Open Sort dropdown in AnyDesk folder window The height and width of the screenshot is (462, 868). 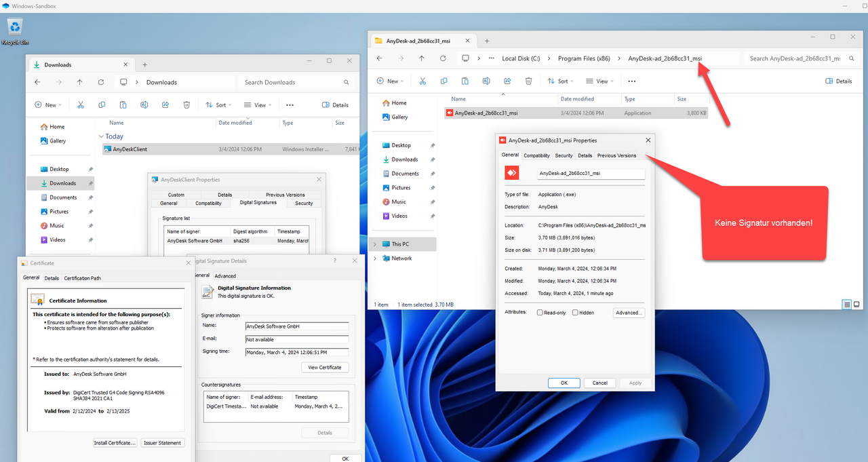[x=560, y=81]
